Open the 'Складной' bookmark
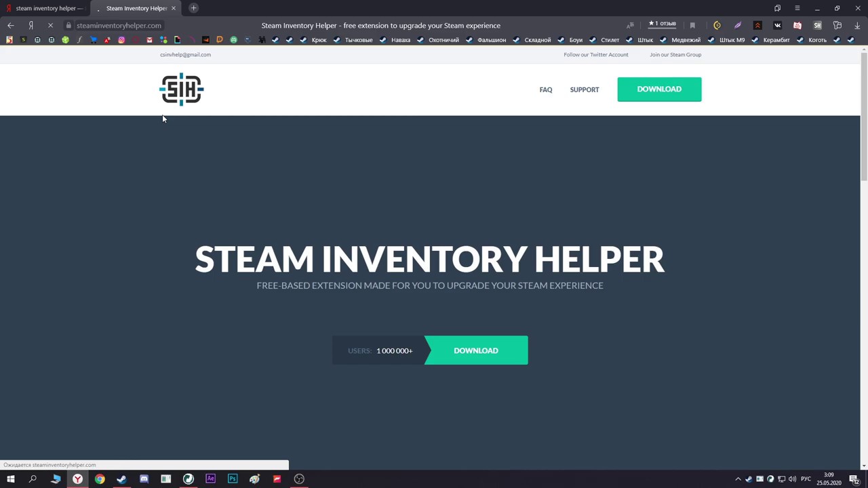The width and height of the screenshot is (868, 488). tap(532, 40)
